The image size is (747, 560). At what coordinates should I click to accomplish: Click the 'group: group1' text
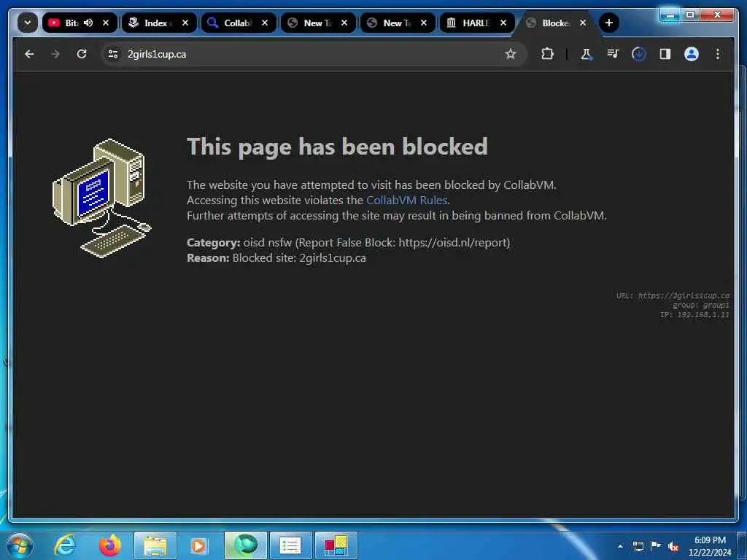click(x=701, y=306)
